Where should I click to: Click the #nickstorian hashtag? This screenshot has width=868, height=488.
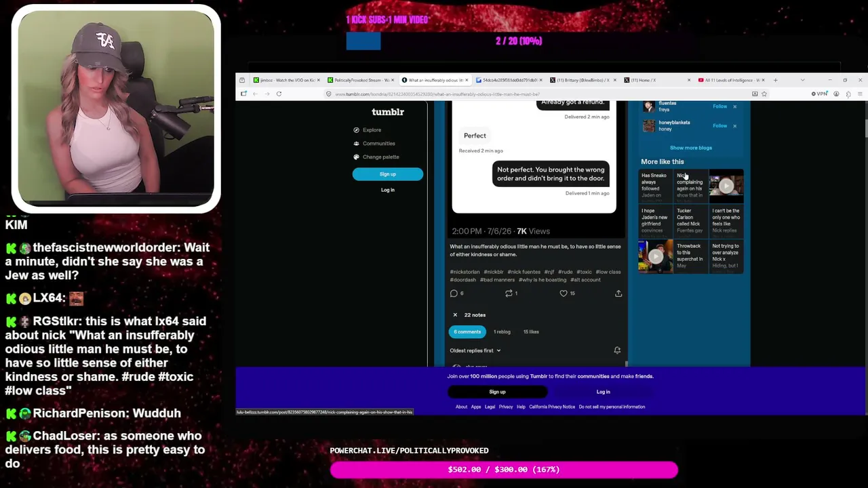(x=465, y=272)
